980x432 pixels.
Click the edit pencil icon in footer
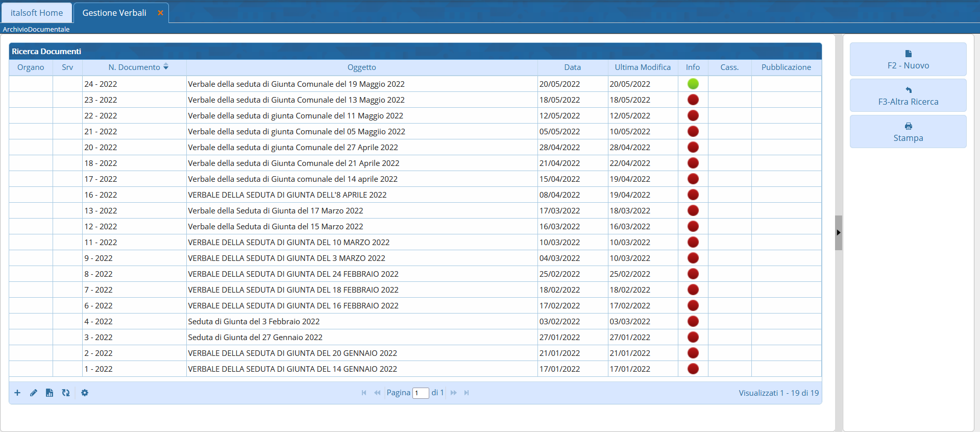pyautogui.click(x=34, y=393)
